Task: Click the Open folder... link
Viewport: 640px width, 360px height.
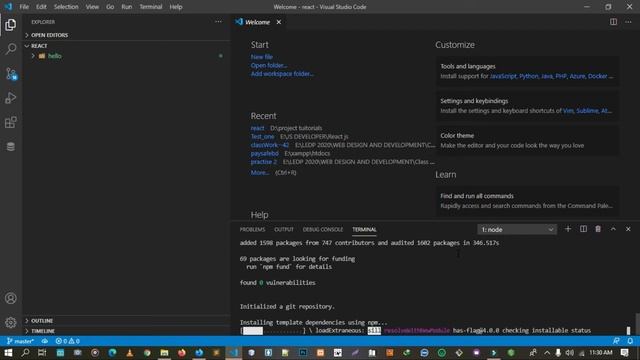Action: pos(269,65)
